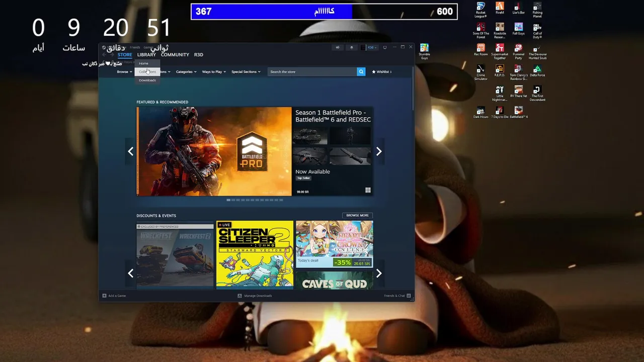The image size is (644, 362).
Task: Open the Rec Room desktop icon
Action: 480,50
